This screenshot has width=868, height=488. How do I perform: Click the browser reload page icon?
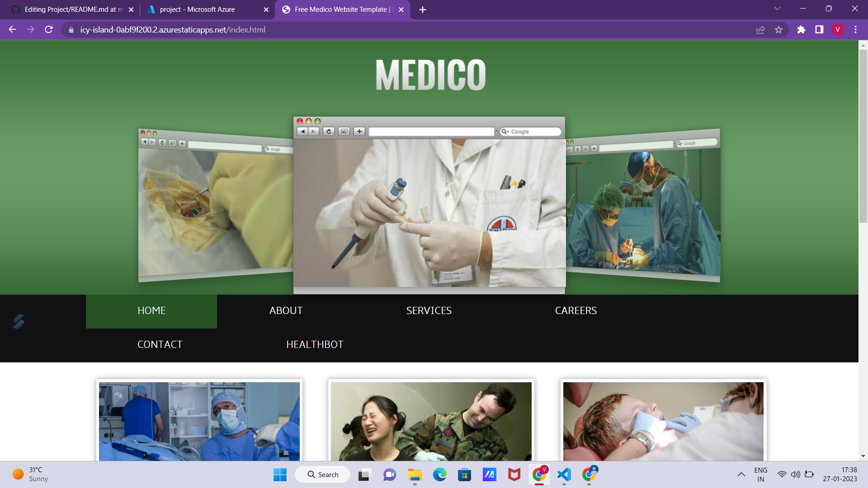49,30
